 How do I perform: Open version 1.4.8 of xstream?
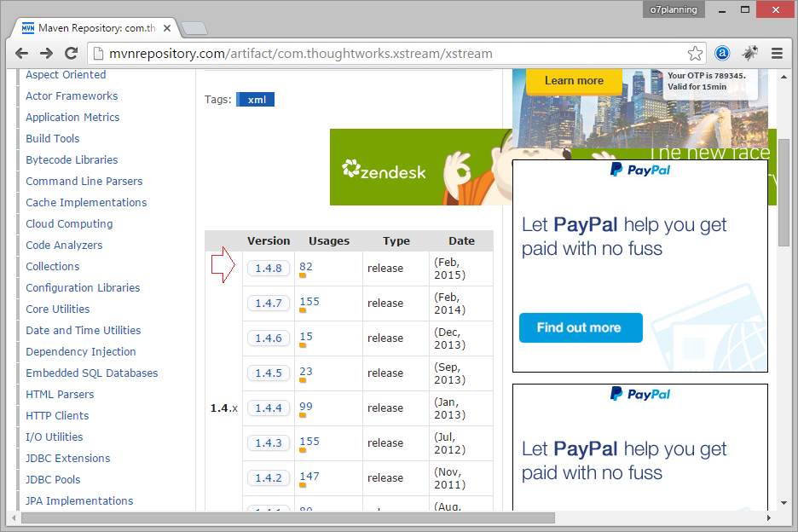click(269, 269)
